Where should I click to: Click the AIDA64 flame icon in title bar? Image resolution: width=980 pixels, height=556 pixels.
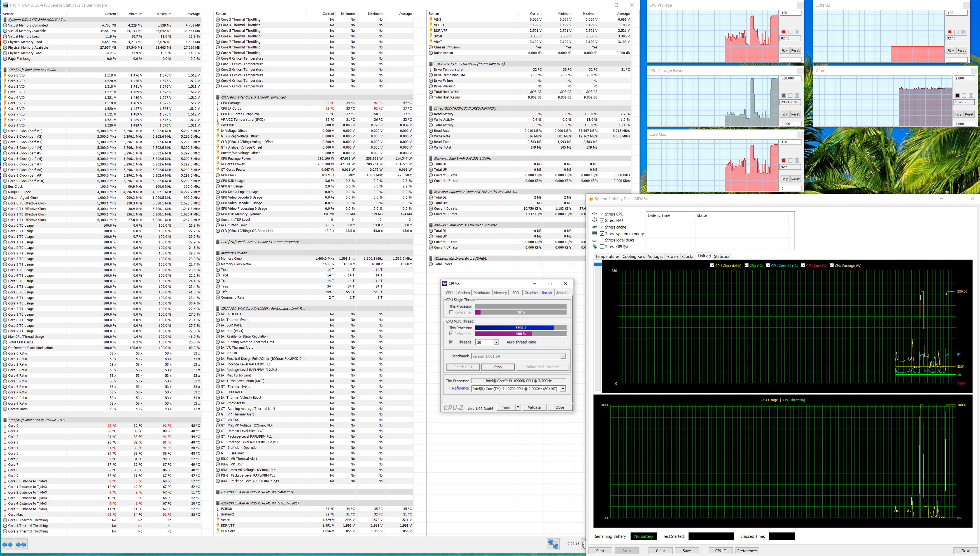(x=591, y=199)
